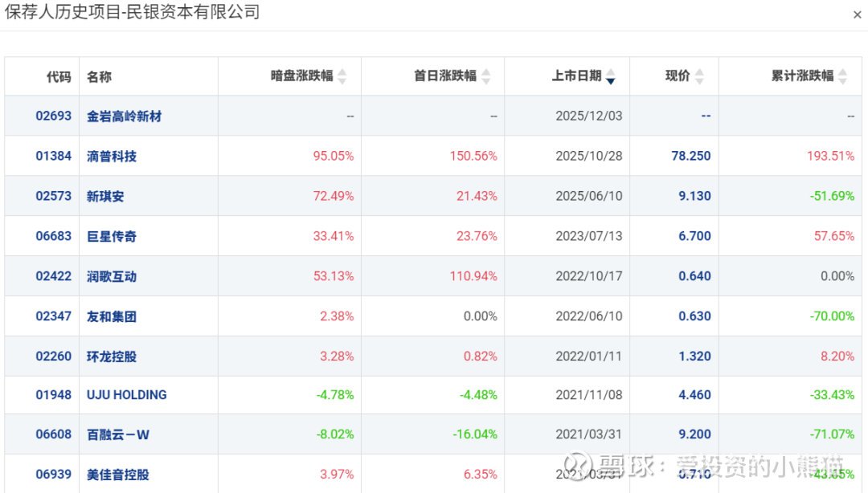Select 百融云-W current price 9.200
868x493 pixels.
(x=694, y=434)
